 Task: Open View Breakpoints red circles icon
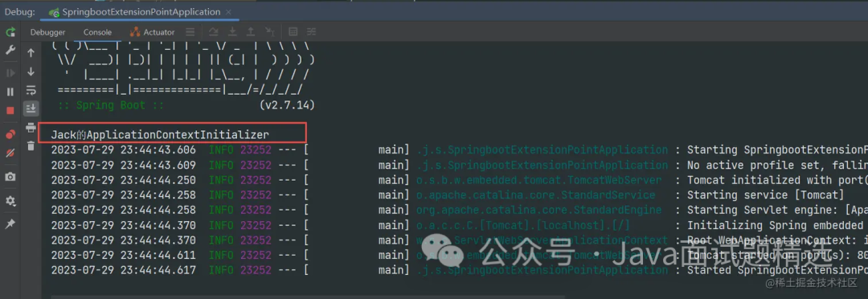click(10, 134)
